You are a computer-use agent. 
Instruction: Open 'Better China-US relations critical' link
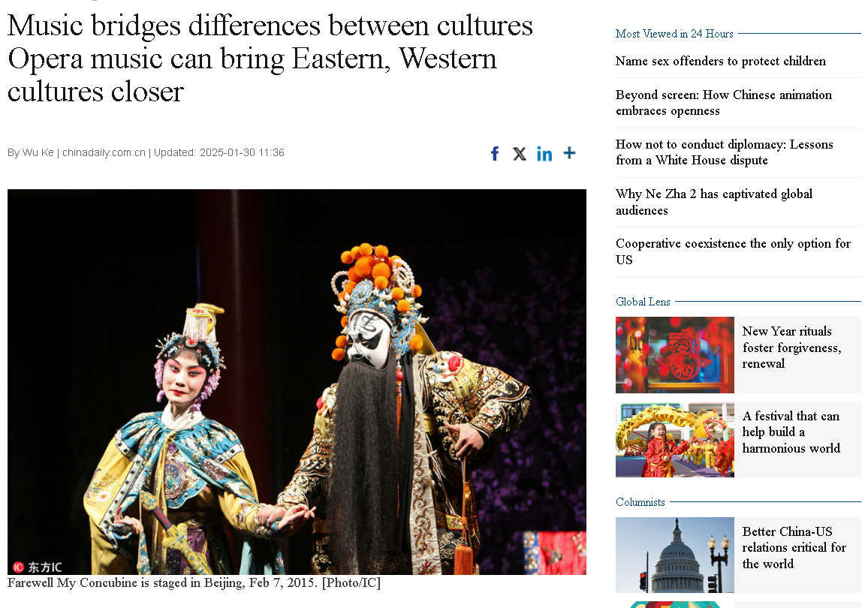point(794,548)
